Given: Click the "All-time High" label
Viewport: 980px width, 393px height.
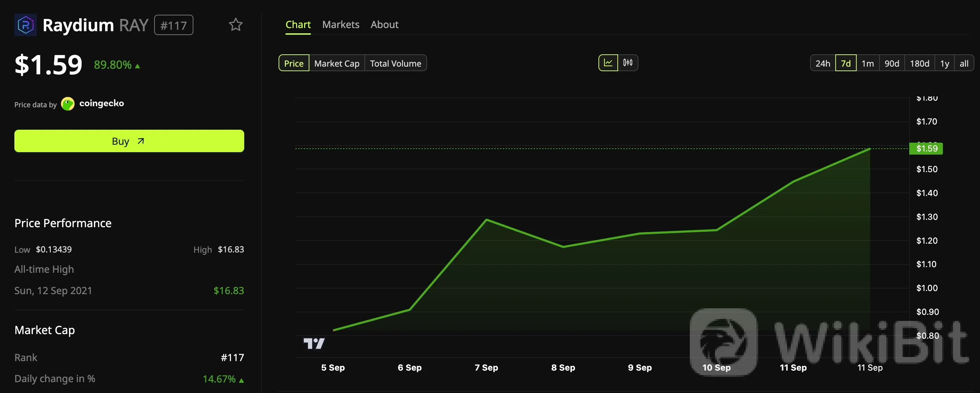Looking at the screenshot, I should click(44, 269).
